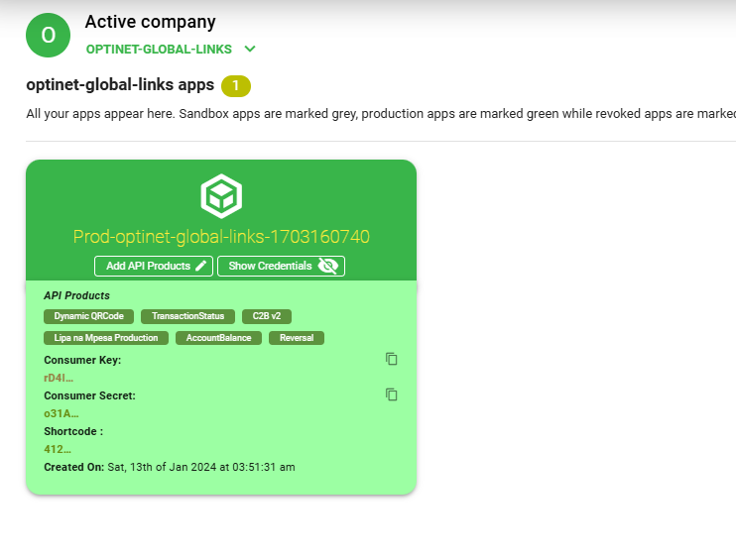Click the green company avatar circle

pyautogui.click(x=48, y=35)
